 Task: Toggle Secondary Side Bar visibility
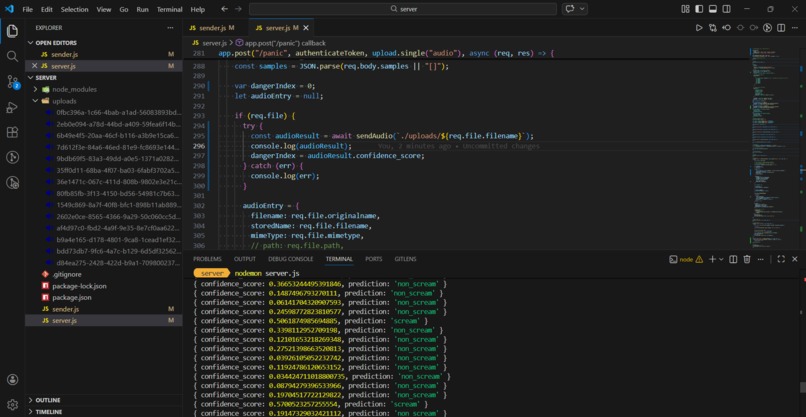tap(726, 9)
